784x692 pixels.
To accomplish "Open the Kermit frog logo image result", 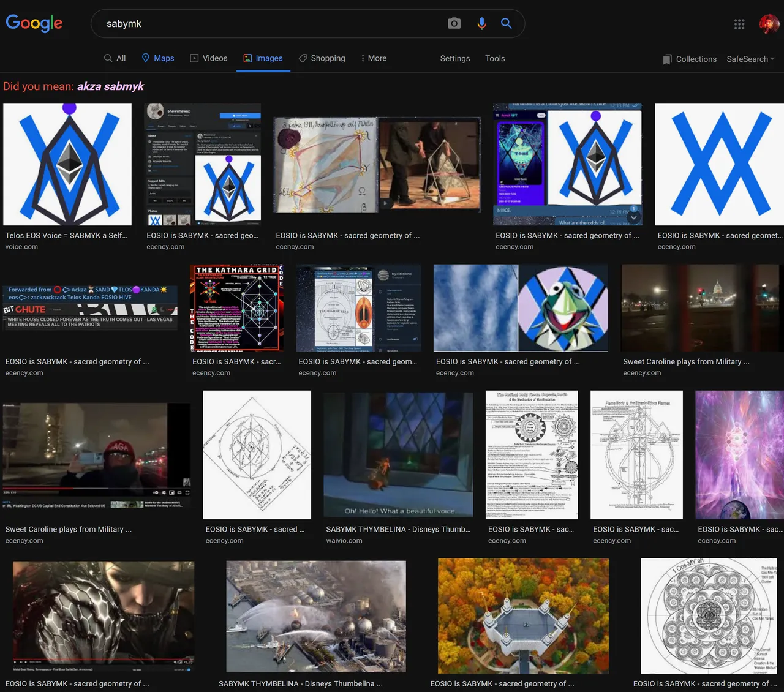I will point(521,308).
